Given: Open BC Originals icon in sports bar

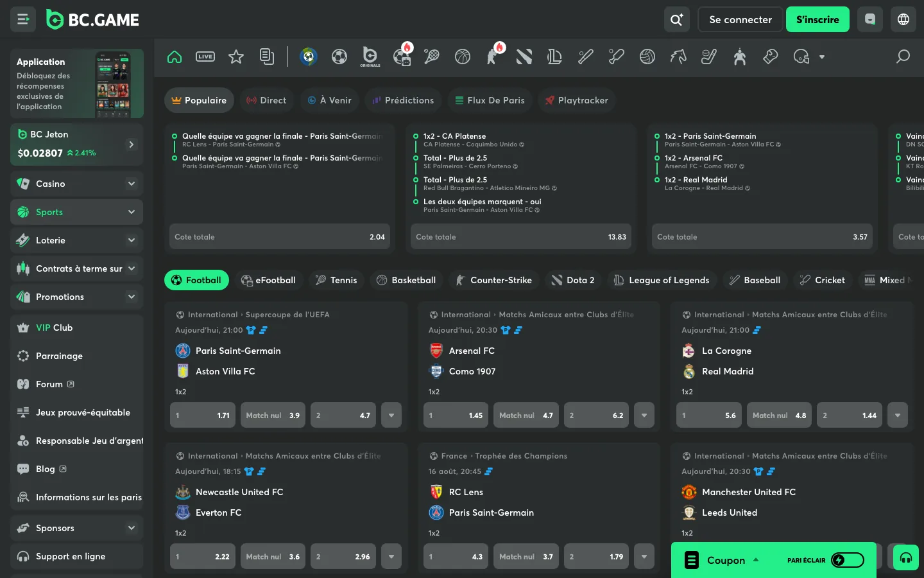Looking at the screenshot, I should pos(370,57).
